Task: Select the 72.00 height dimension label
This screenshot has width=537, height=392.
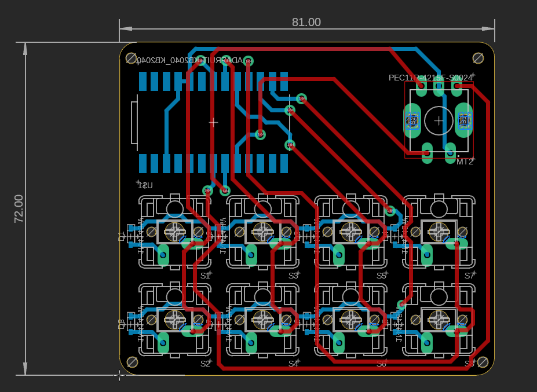Action: [19, 208]
